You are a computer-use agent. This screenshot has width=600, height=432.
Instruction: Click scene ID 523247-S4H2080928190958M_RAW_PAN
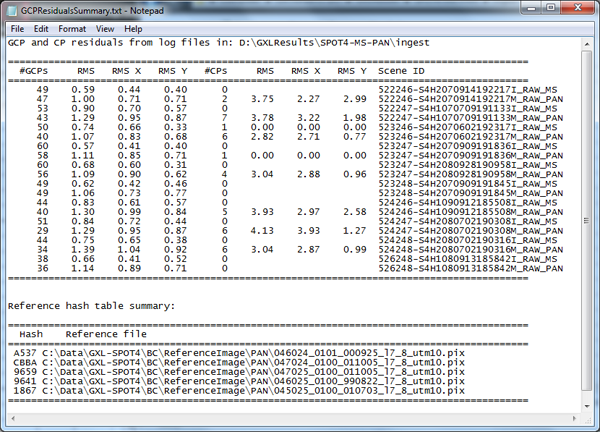pos(471,174)
